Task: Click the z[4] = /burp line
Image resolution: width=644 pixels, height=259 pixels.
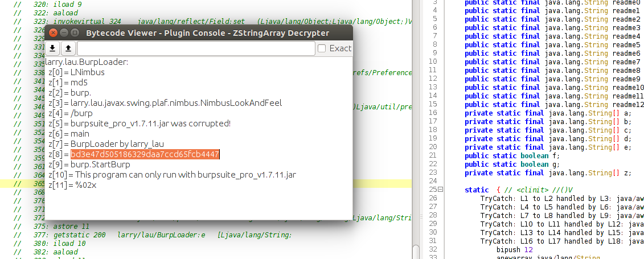Action: click(70, 113)
